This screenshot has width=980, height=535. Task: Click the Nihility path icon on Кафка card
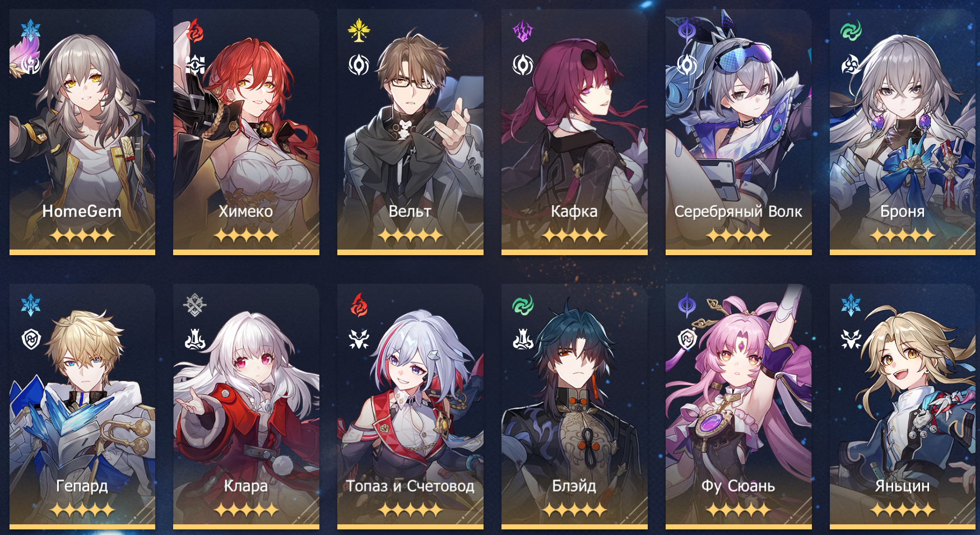(523, 65)
